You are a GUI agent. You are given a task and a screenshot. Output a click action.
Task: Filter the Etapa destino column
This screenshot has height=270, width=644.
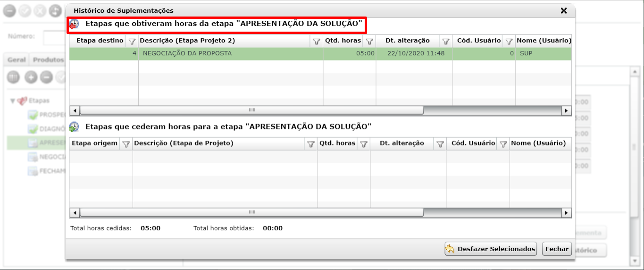pos(132,41)
